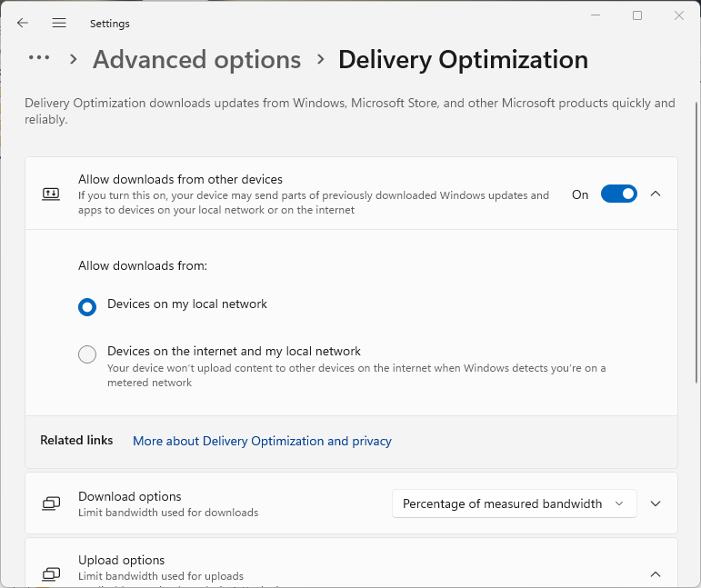Collapse the Upload options section
Viewport: 701px width, 588px height.
pos(656,573)
